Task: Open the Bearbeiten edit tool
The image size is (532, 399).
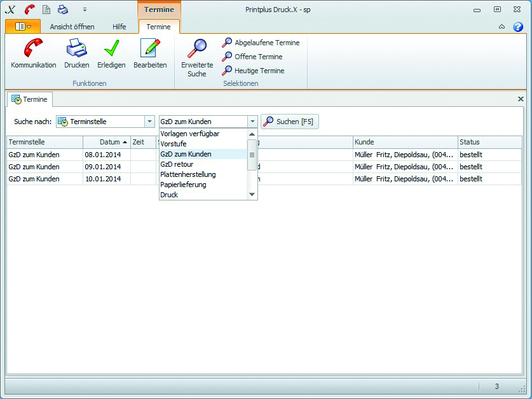Action: 150,49
